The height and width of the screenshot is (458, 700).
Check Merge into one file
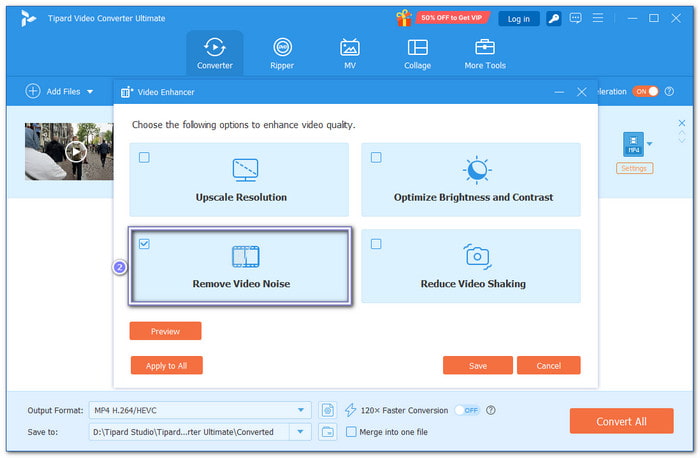click(351, 432)
